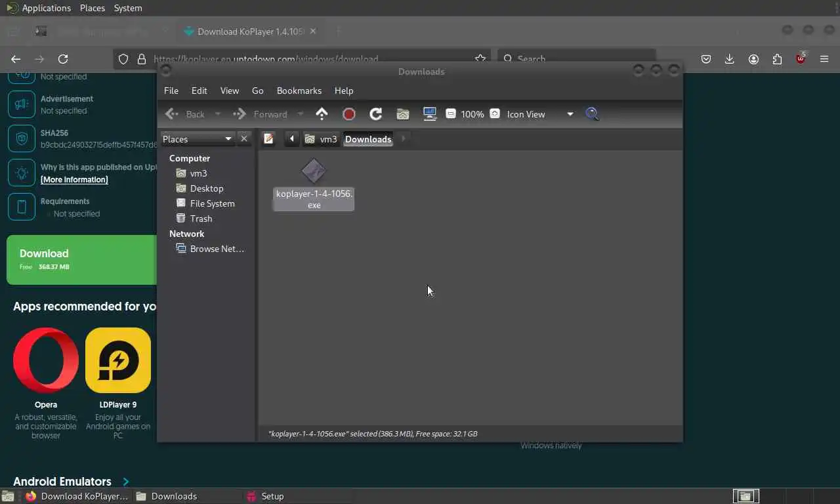This screenshot has width=840, height=504.
Task: Toggle text-based location bar edit icon
Action: coord(268,138)
